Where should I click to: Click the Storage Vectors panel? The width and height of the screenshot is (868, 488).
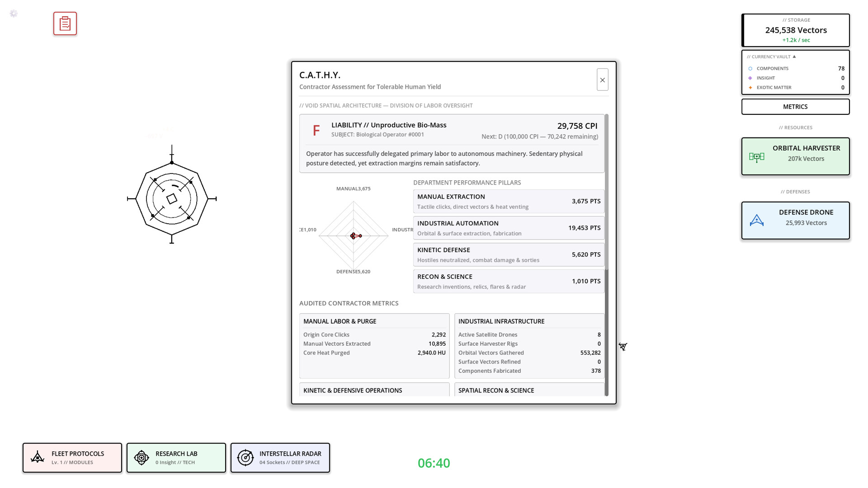[x=795, y=30]
